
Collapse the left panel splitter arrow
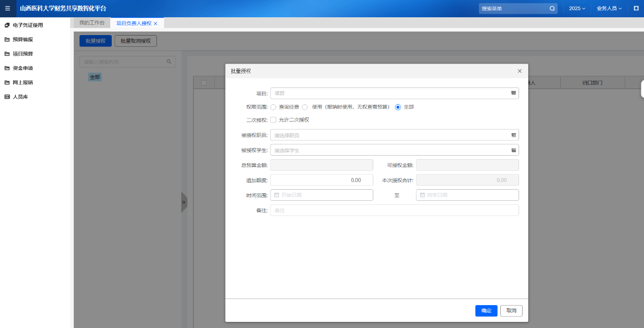184,202
